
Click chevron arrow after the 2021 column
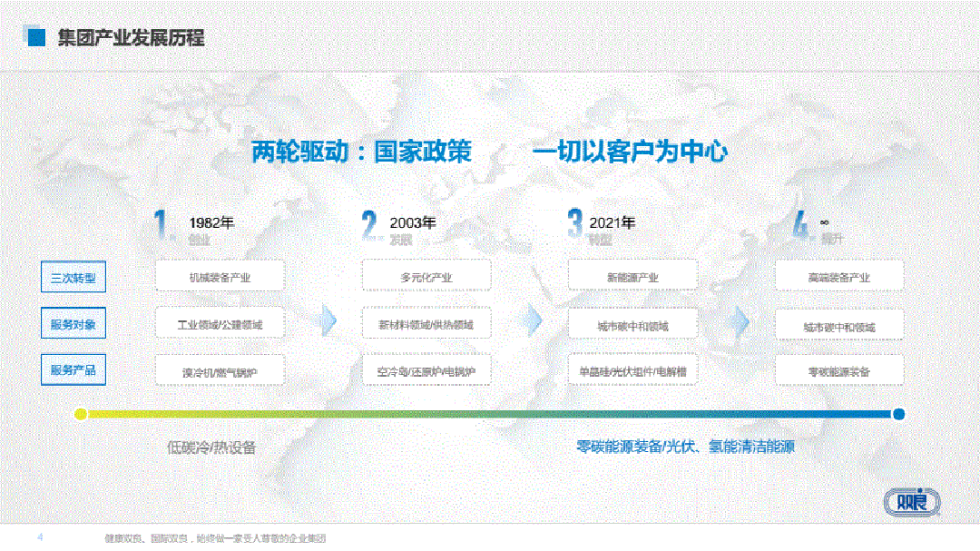[741, 320]
